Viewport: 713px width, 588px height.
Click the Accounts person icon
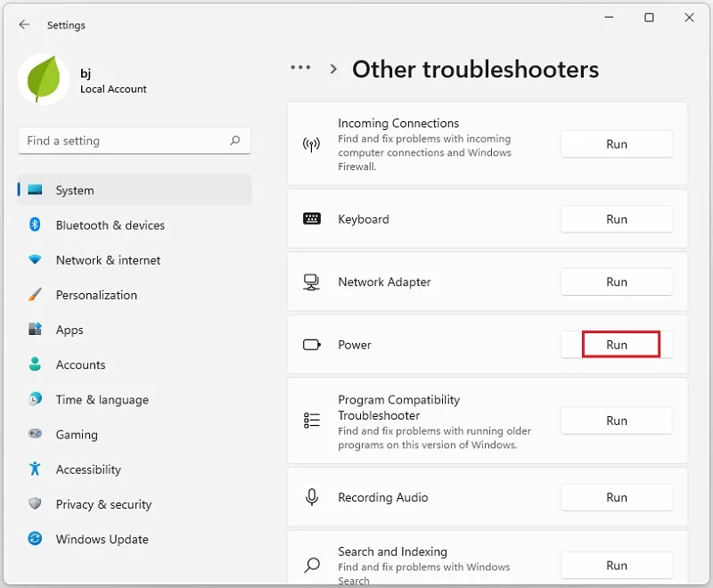[35, 363]
